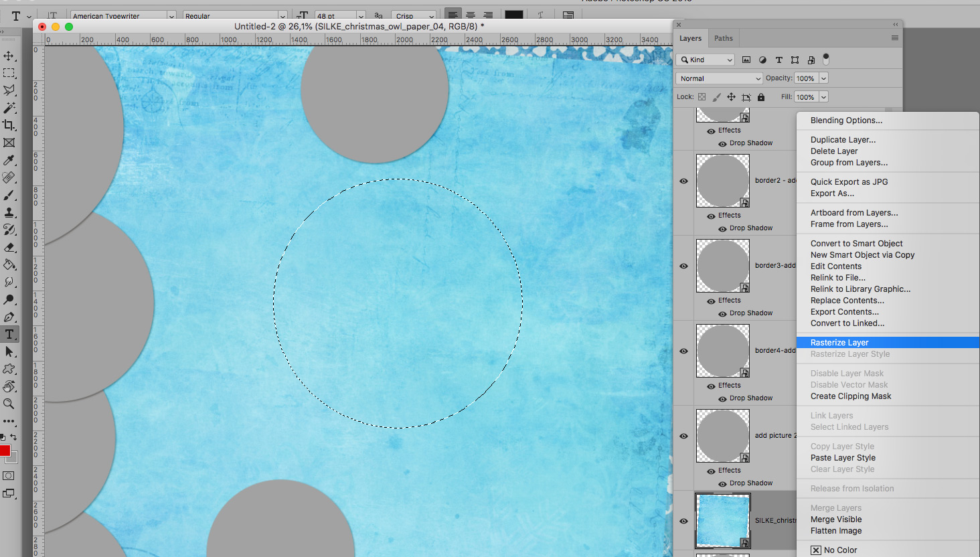Hide the add picture 2 layer
The height and width of the screenshot is (557, 980).
pyautogui.click(x=683, y=436)
